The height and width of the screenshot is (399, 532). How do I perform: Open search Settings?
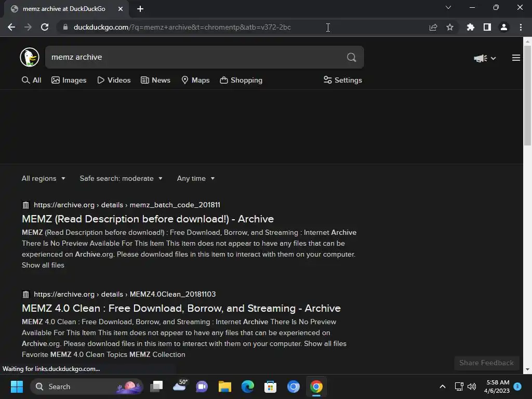coord(343,80)
